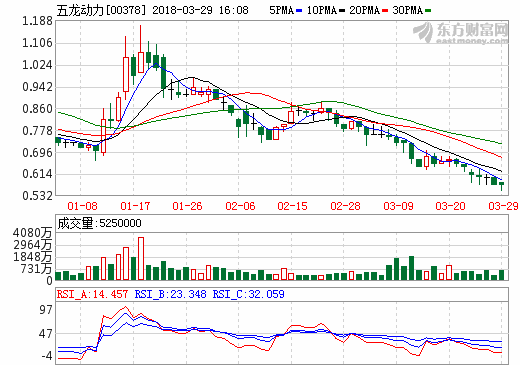
Task: Click the 01-17 date label
Action: 135,206
